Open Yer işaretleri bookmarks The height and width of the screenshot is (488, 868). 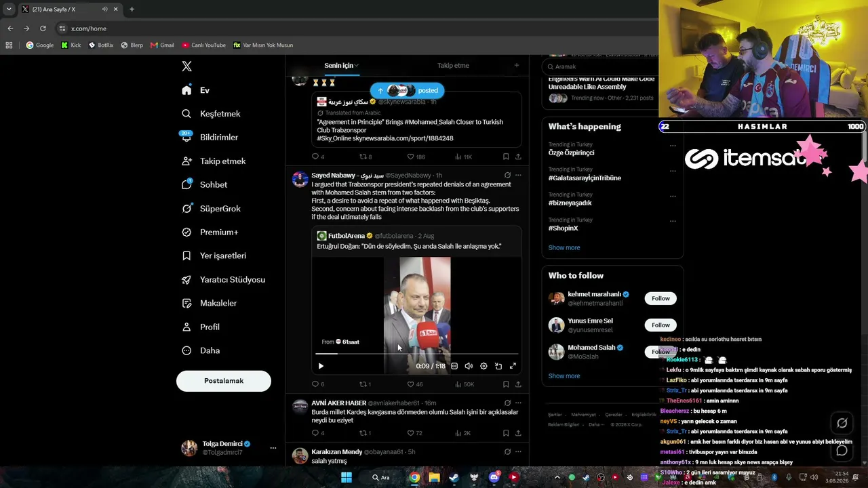[x=214, y=256]
